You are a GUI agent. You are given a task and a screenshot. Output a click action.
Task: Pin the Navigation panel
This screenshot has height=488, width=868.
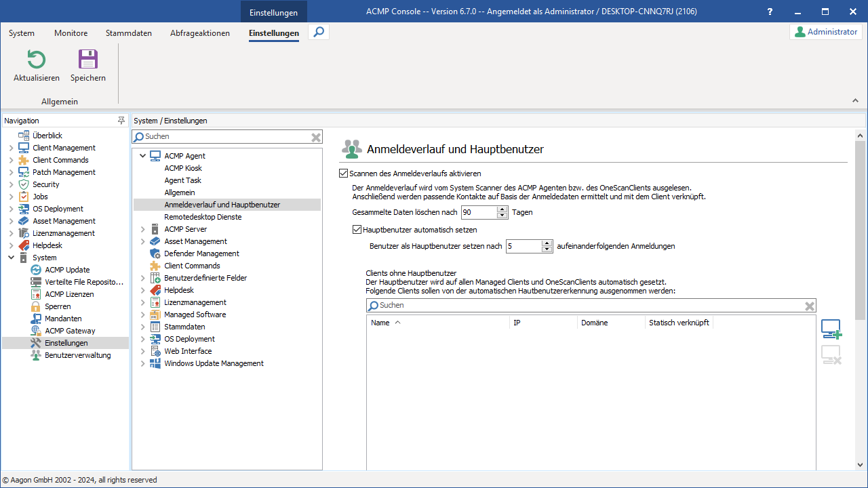121,121
